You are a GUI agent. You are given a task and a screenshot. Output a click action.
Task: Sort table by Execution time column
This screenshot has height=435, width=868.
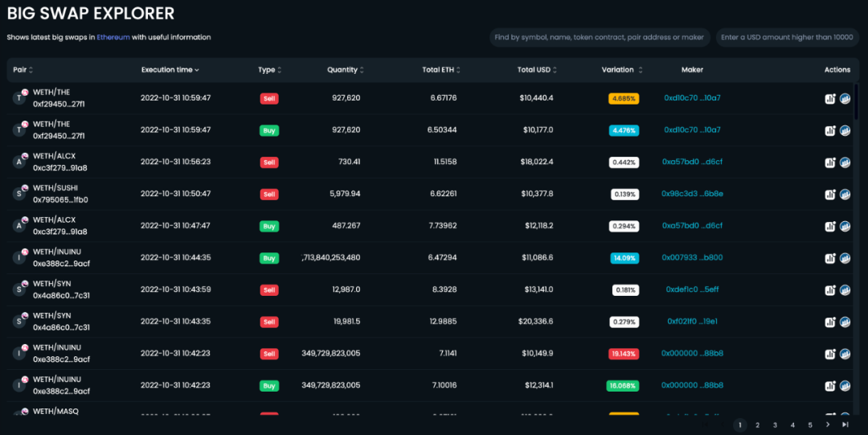pyautogui.click(x=170, y=70)
